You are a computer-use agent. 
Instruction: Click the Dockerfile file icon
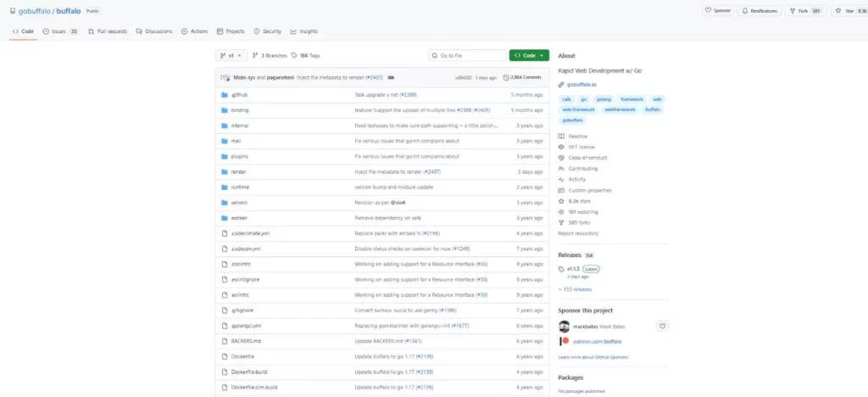click(225, 356)
